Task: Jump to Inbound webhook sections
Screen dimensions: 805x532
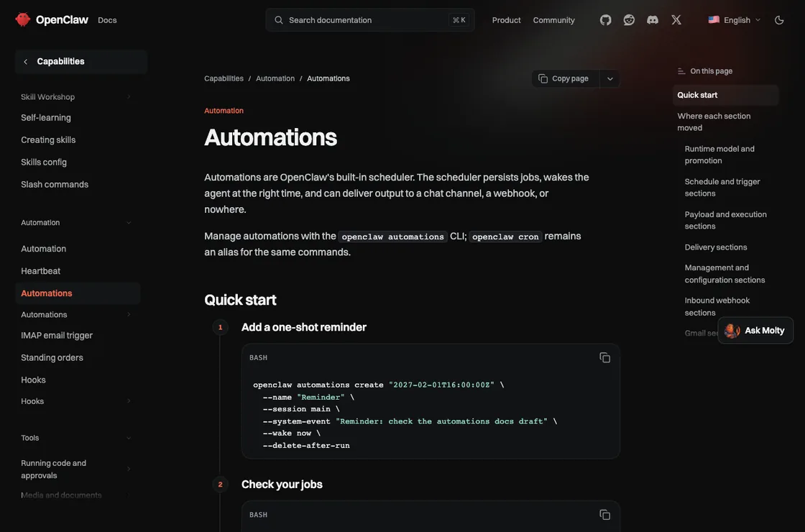Action: click(717, 306)
